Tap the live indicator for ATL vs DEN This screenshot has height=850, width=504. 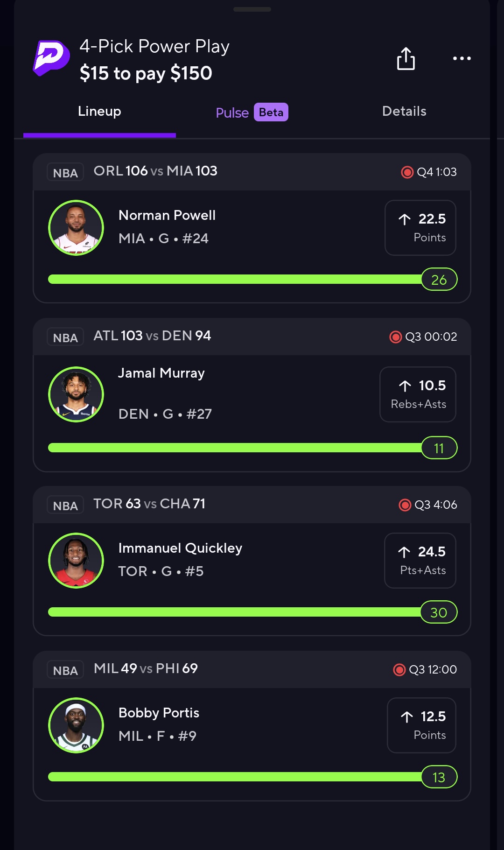pyautogui.click(x=395, y=337)
